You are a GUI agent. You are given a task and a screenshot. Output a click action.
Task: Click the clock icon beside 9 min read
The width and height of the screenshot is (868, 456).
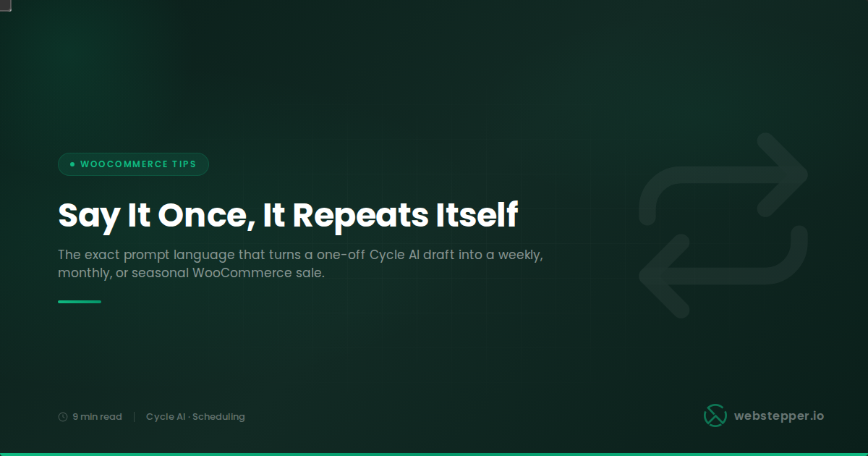63,417
